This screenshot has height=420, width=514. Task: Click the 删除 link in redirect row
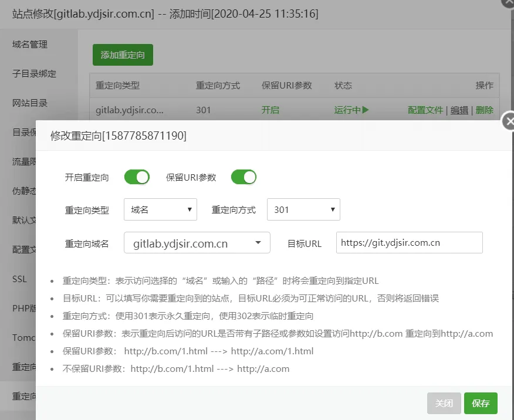tap(485, 110)
